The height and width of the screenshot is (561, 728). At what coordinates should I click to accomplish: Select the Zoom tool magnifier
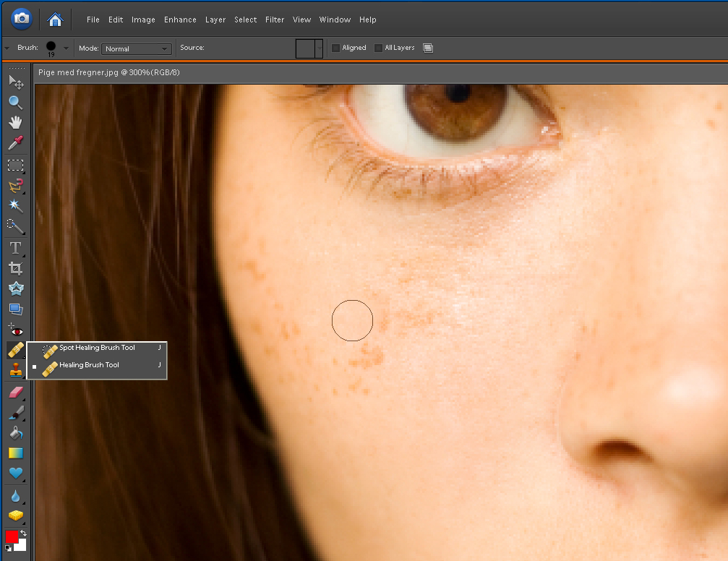pos(15,103)
